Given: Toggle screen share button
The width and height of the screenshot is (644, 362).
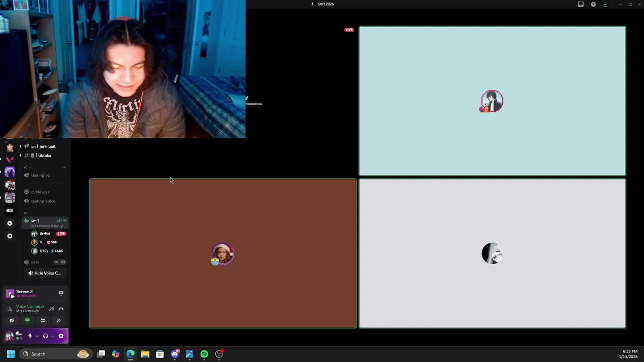Looking at the screenshot, I should 27,320.
